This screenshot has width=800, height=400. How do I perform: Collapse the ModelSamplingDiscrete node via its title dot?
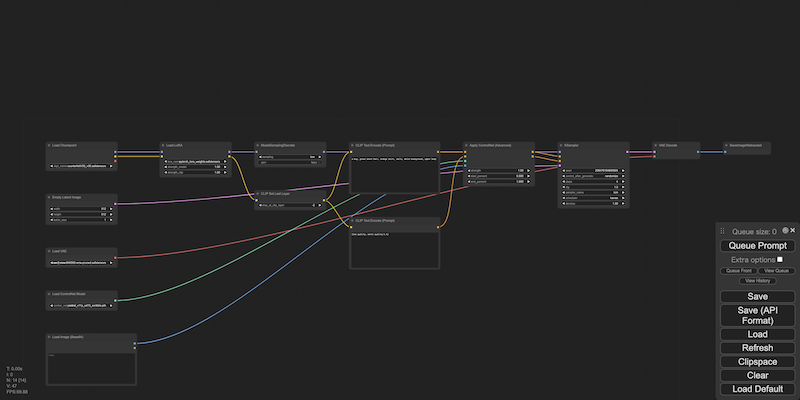click(x=258, y=145)
